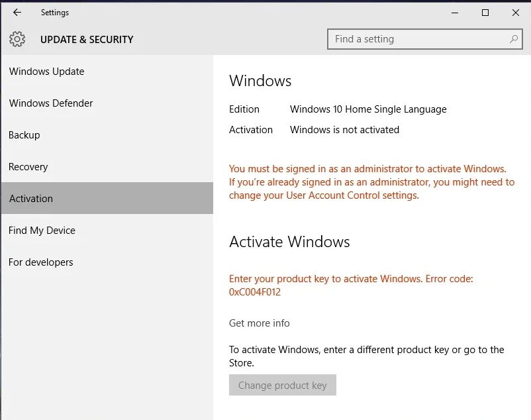The height and width of the screenshot is (420, 531).
Task: Click the 'To activate Windows, enter a different' text
Action: coord(366,356)
